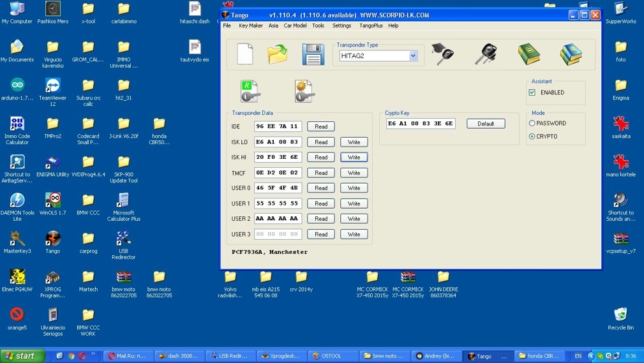Click the read key icon with green R

click(x=250, y=91)
